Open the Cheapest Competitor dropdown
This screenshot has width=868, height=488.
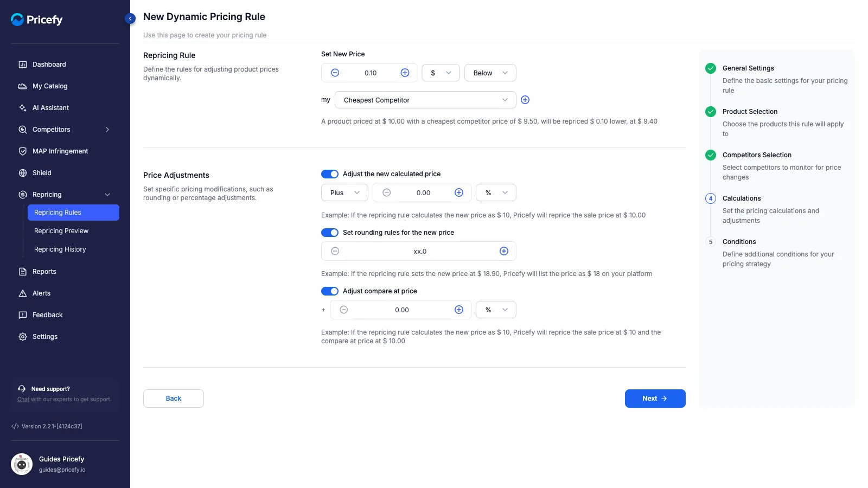coord(425,100)
